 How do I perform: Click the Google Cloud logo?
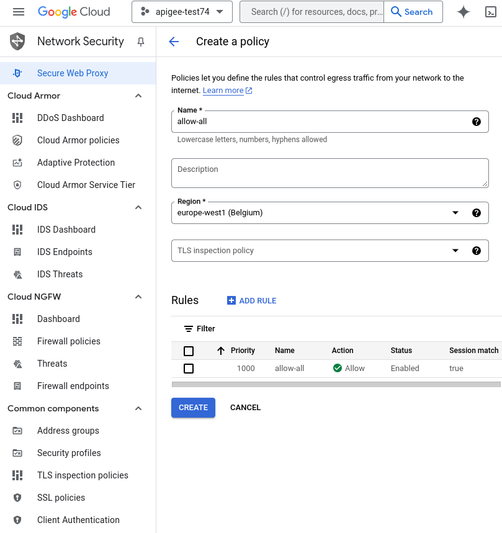[x=74, y=12]
